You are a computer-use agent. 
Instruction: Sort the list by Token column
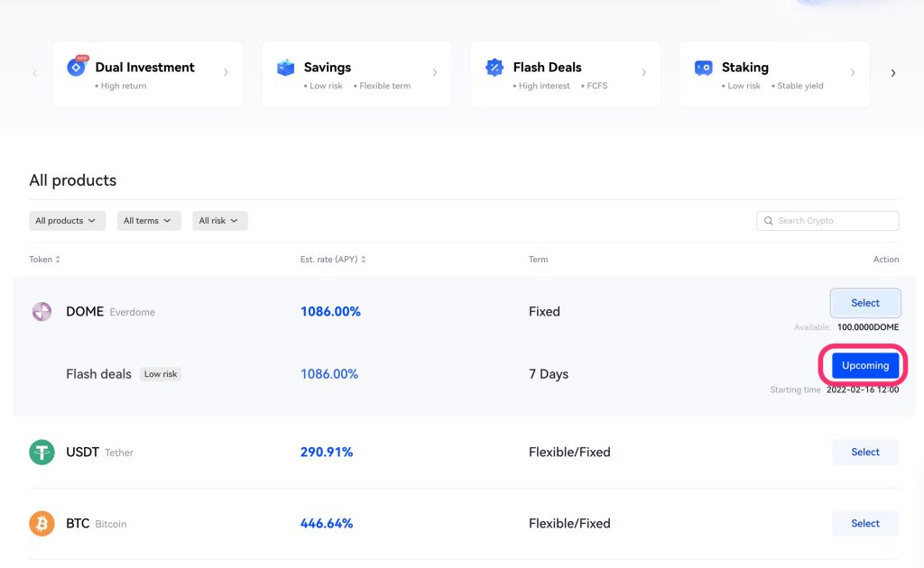(x=45, y=260)
